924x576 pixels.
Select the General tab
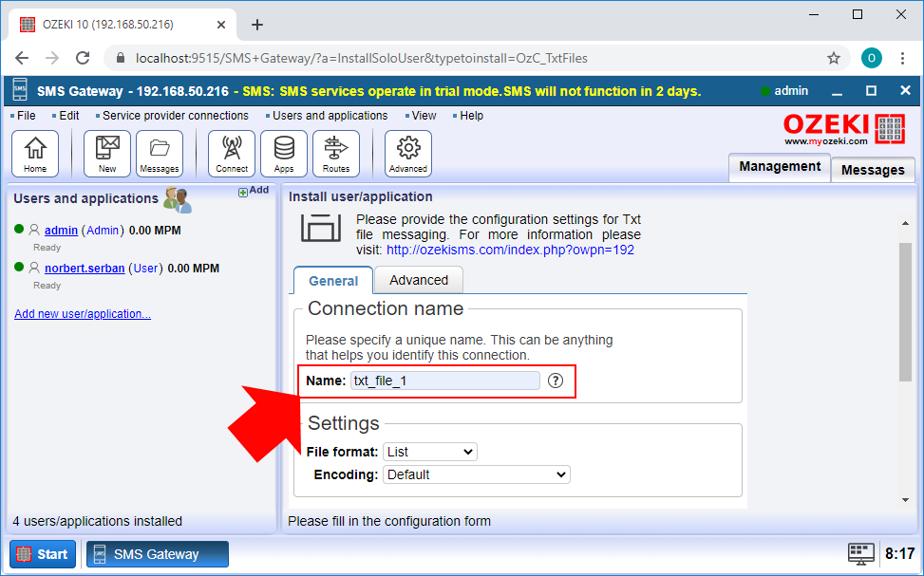(x=333, y=280)
